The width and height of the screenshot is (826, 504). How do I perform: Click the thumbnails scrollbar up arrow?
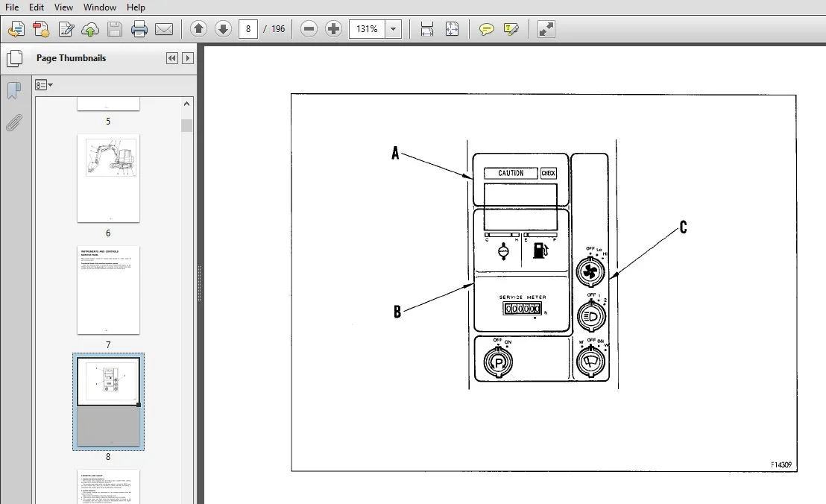tap(186, 104)
